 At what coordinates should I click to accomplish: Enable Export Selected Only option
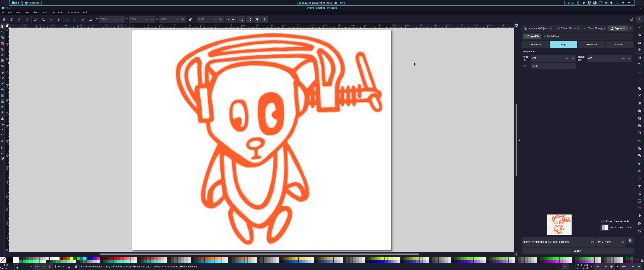coord(603,221)
